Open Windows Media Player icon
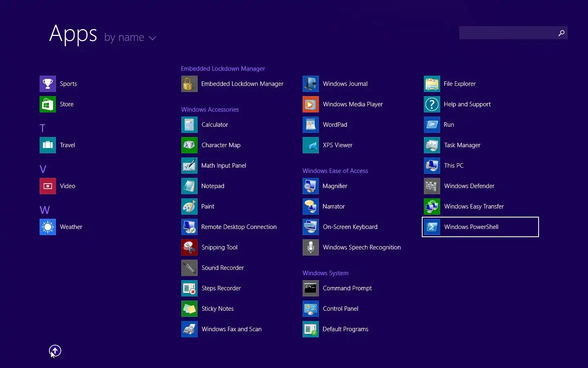 click(311, 104)
